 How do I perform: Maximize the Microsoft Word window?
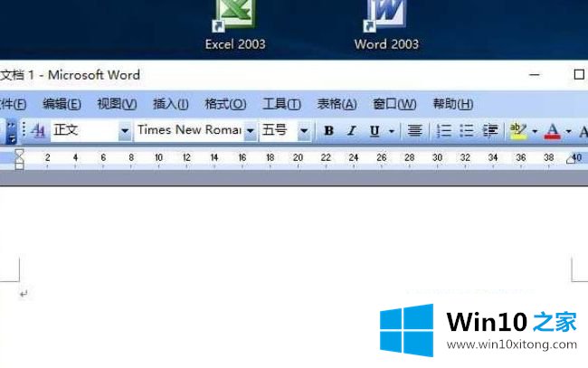(579, 74)
